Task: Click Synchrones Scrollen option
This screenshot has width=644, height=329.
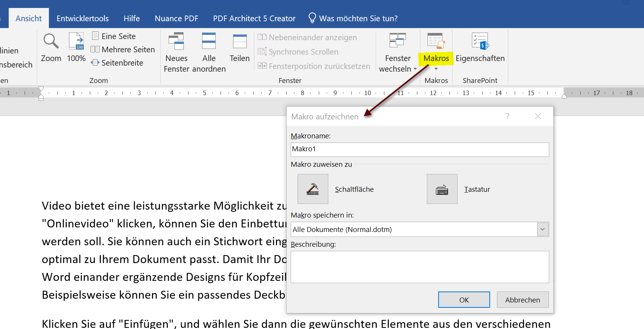Action: [x=298, y=52]
